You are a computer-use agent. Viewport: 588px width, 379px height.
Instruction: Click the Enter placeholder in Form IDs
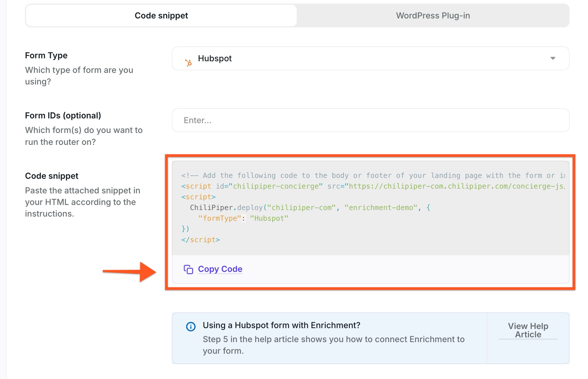tap(198, 120)
